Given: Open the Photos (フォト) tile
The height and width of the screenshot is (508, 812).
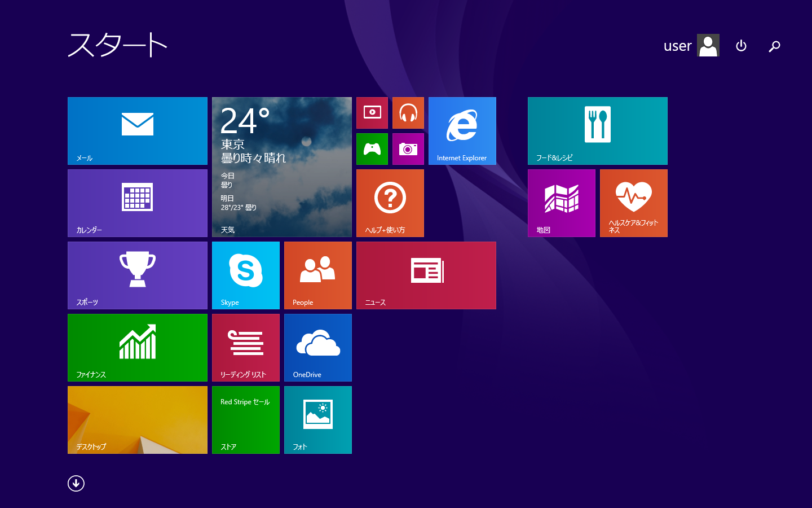Looking at the screenshot, I should [x=318, y=420].
